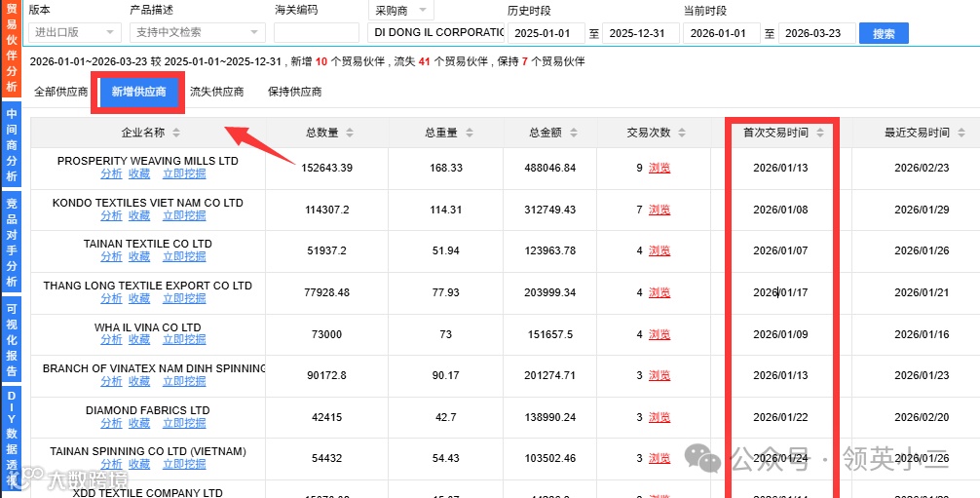Click 收藏 for DIAMOND FABRICS LTD
This screenshot has height=498, width=980.
(x=139, y=423)
